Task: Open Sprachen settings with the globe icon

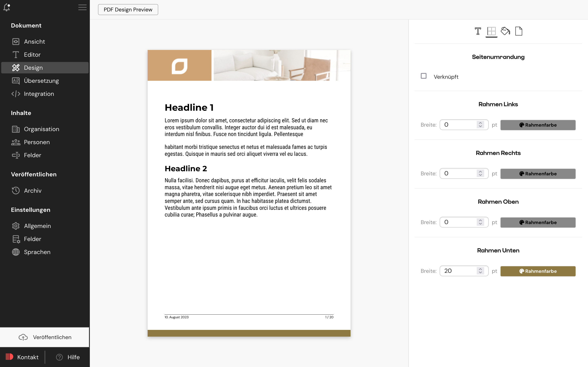Action: 37,252
